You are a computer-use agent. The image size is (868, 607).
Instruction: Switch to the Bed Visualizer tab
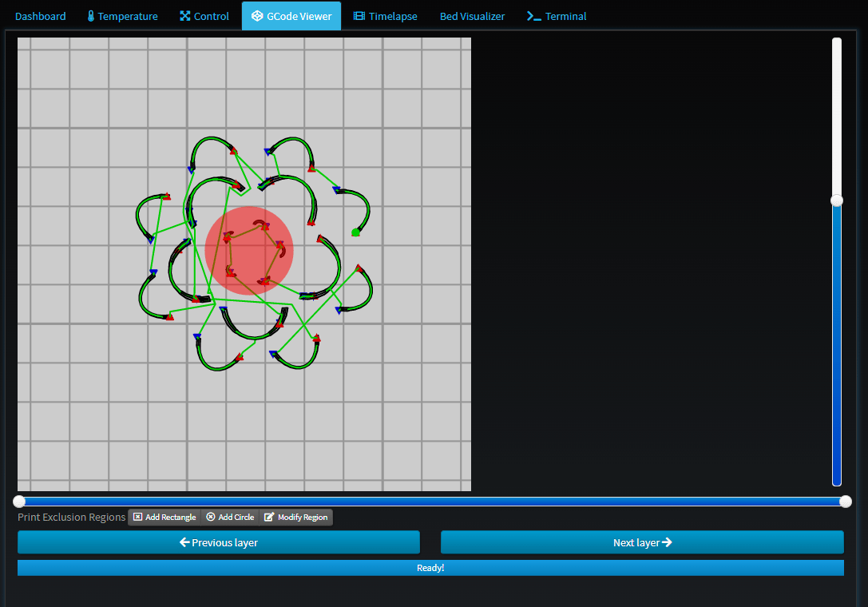(x=472, y=16)
